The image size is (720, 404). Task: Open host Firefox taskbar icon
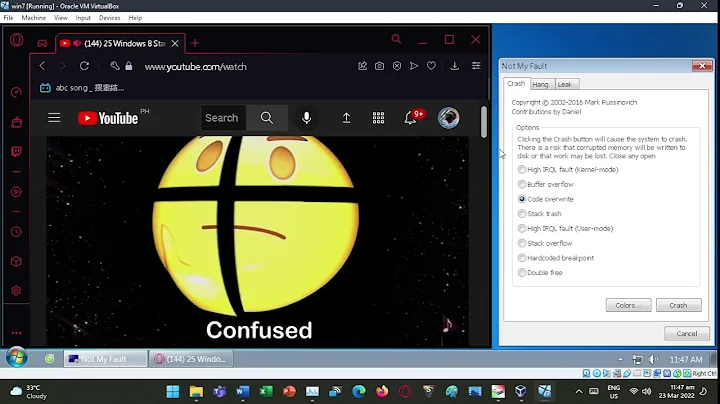pyautogui.click(x=382, y=392)
